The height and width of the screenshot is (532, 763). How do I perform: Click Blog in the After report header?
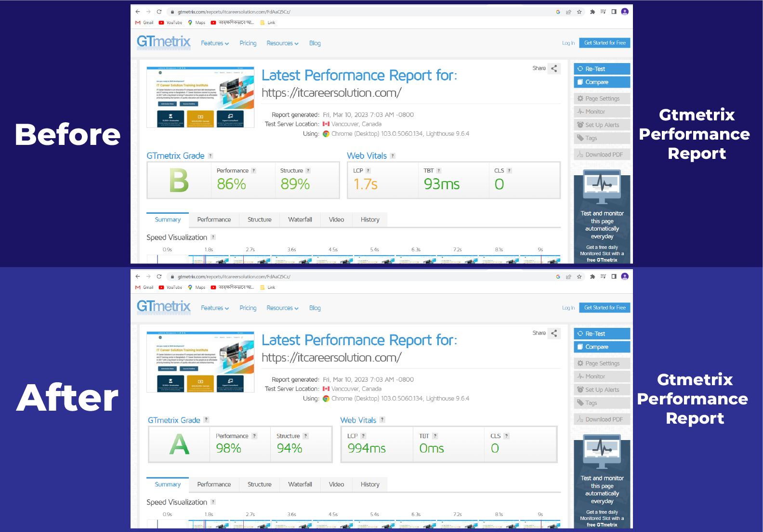[315, 308]
